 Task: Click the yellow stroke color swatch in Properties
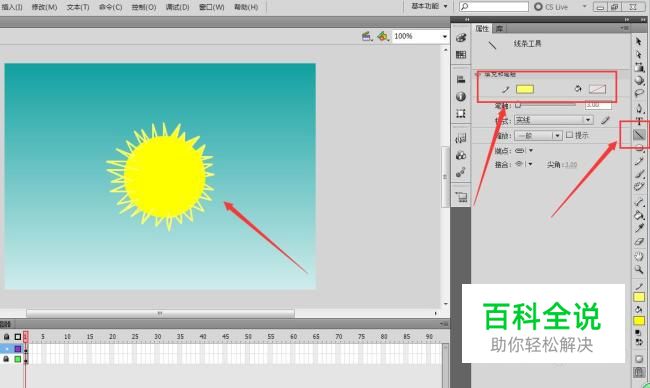click(x=524, y=89)
